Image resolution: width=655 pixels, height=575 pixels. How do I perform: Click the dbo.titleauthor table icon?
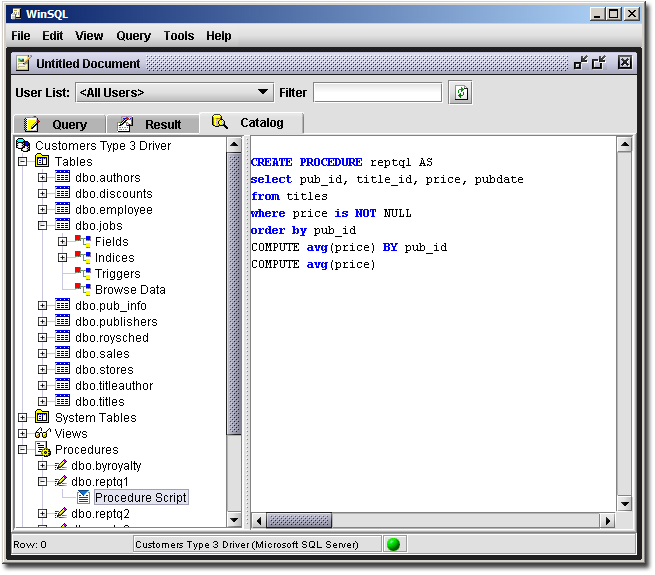pos(62,385)
